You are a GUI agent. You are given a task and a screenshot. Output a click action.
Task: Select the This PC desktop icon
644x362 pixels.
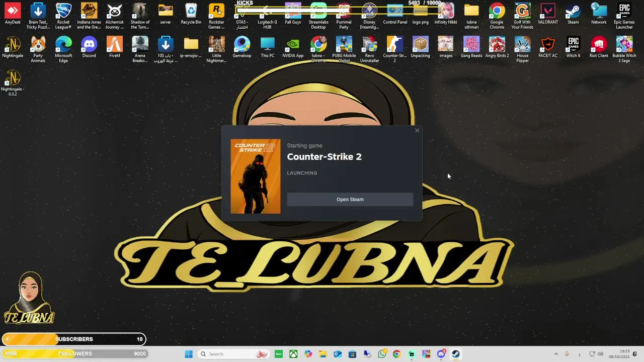268,48
